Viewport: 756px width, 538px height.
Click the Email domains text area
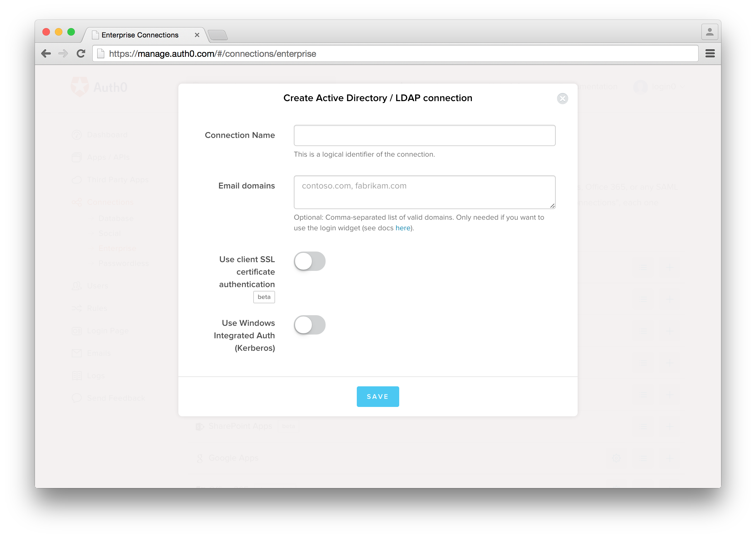tap(424, 192)
